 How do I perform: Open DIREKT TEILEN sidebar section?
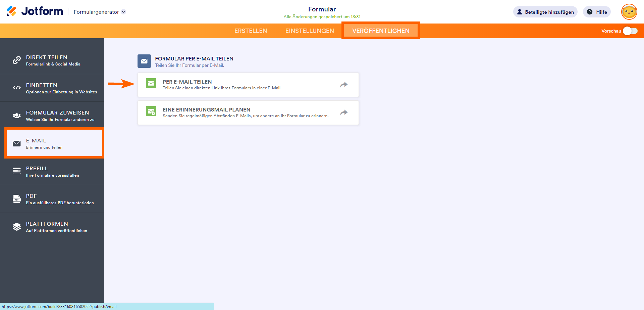(x=52, y=60)
